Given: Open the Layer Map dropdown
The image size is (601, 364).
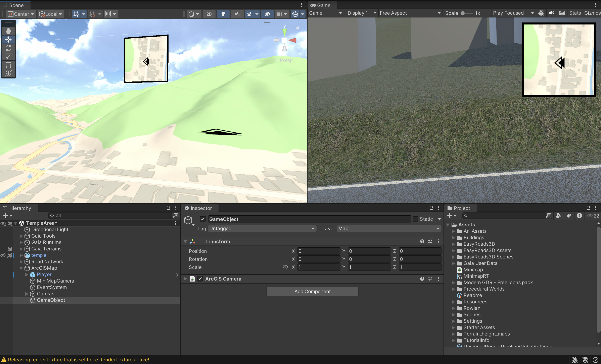Looking at the screenshot, I should pos(389,229).
